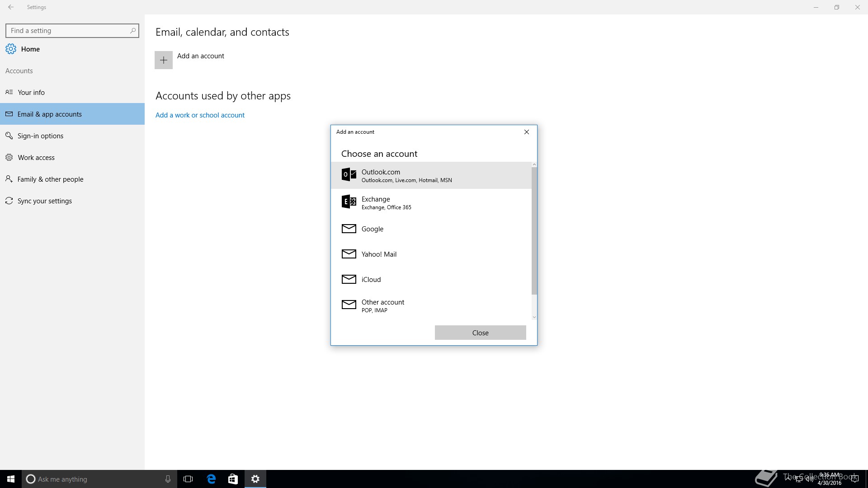This screenshot has width=868, height=488.
Task: Launch Microsoft Edge from taskbar
Action: point(211,479)
